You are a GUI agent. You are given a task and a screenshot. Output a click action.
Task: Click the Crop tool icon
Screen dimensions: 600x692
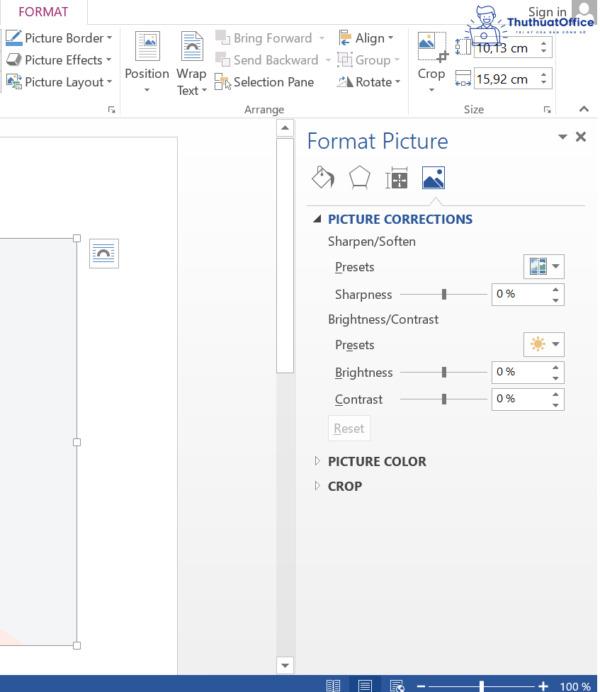click(431, 45)
